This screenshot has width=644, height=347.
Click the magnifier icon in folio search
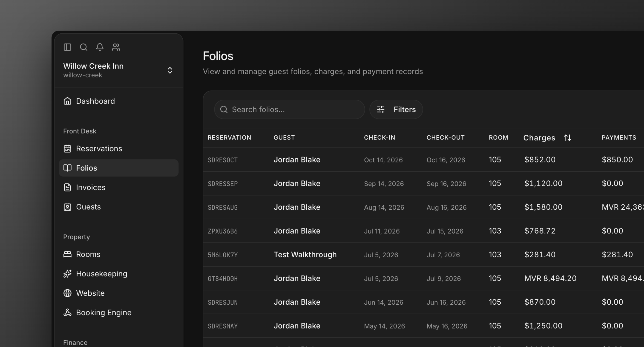224,109
